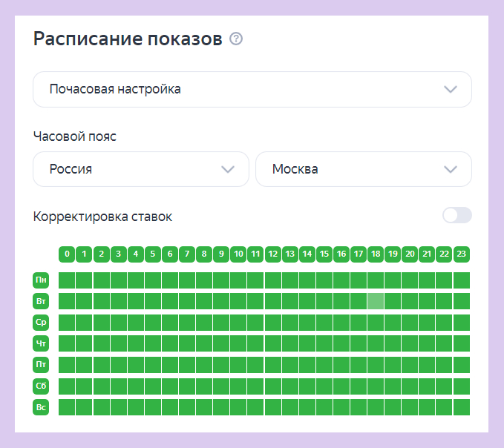Toggle the Friday 9:00 schedule cell

221,365
